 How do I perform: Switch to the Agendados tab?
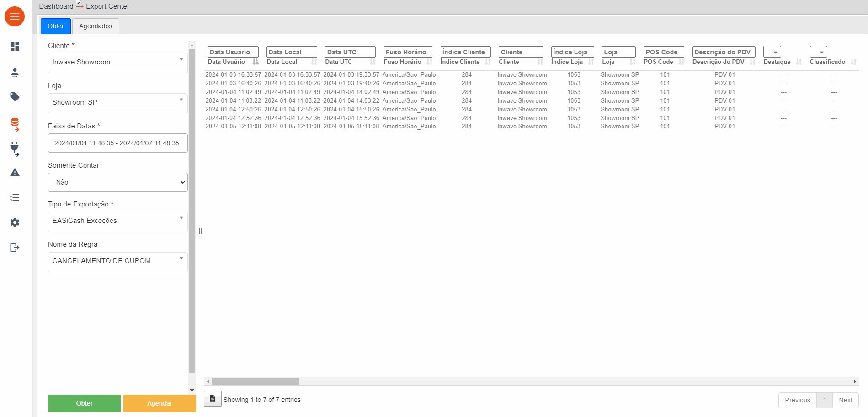tap(96, 26)
